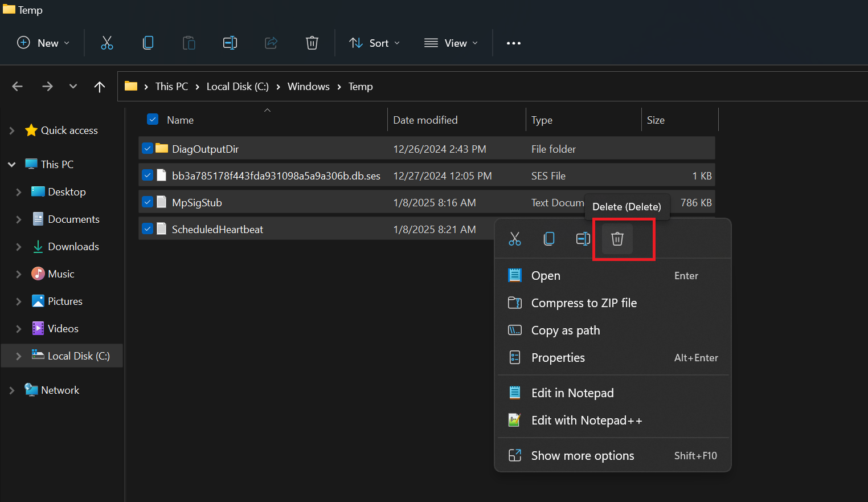The image size is (868, 502).
Task: Open the New dropdown
Action: coord(44,43)
